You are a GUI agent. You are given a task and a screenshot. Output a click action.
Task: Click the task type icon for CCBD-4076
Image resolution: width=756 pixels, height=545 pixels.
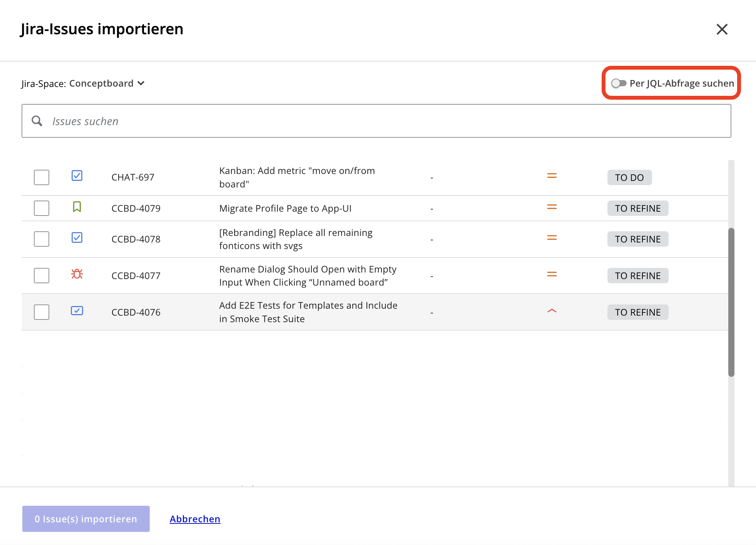pyautogui.click(x=77, y=311)
